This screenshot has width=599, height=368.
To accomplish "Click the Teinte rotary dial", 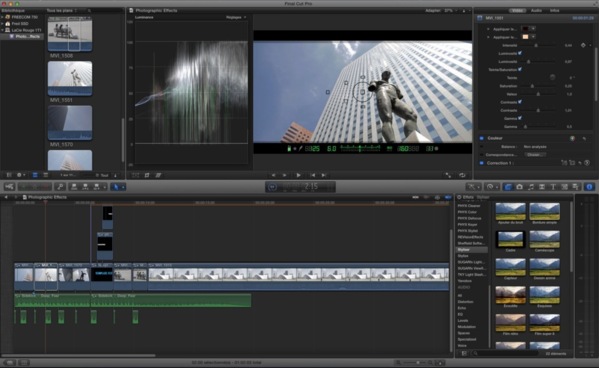I will 552,77.
